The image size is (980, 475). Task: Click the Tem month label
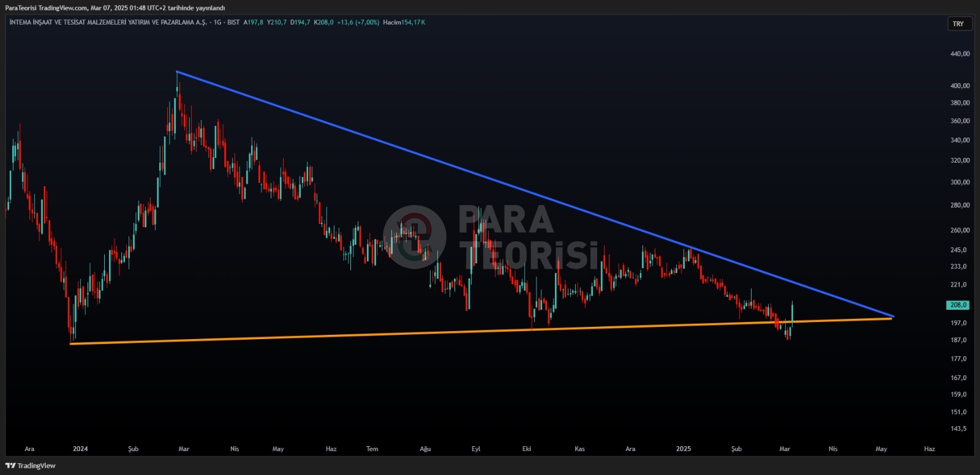pyautogui.click(x=372, y=449)
